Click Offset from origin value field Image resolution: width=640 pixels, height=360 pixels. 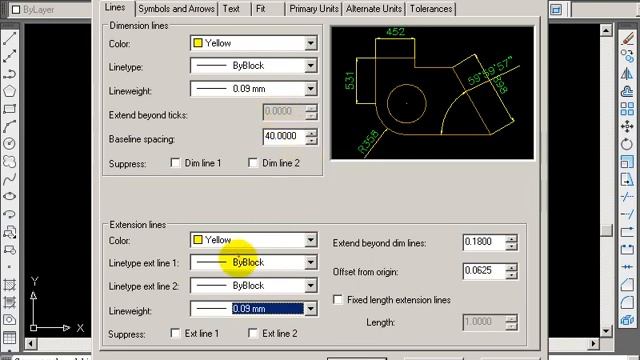484,271
